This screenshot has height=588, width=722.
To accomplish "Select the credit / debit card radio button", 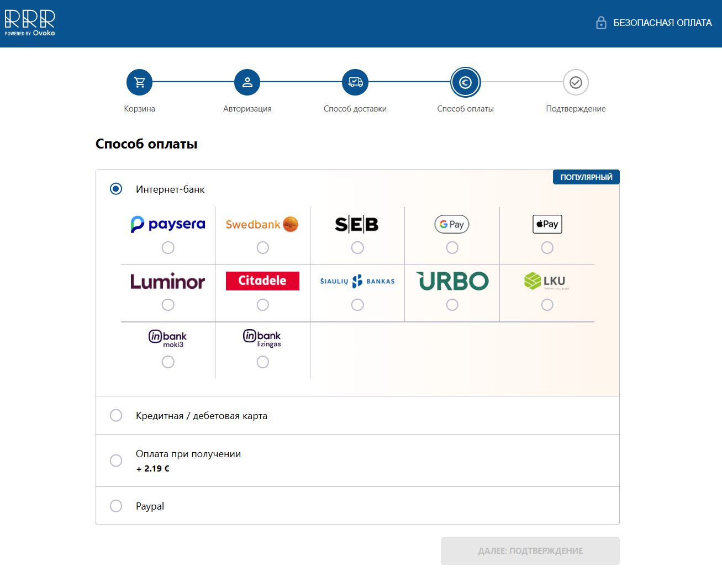I will pos(116,415).
